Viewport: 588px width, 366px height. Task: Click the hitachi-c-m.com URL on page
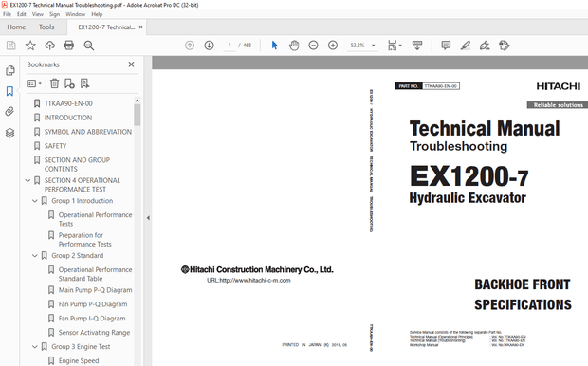coord(248,281)
